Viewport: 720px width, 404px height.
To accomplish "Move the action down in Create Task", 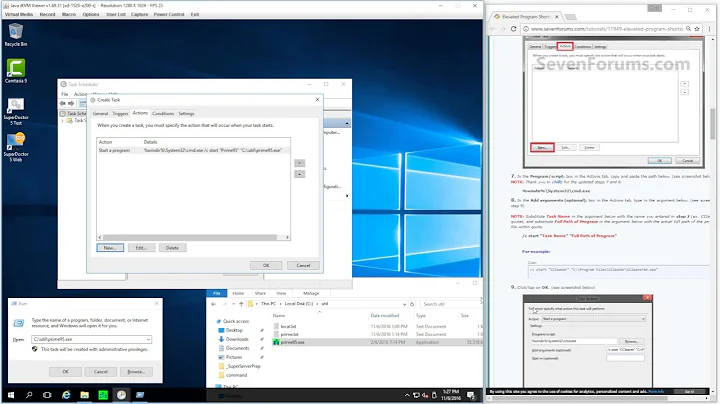I will pos(299,174).
